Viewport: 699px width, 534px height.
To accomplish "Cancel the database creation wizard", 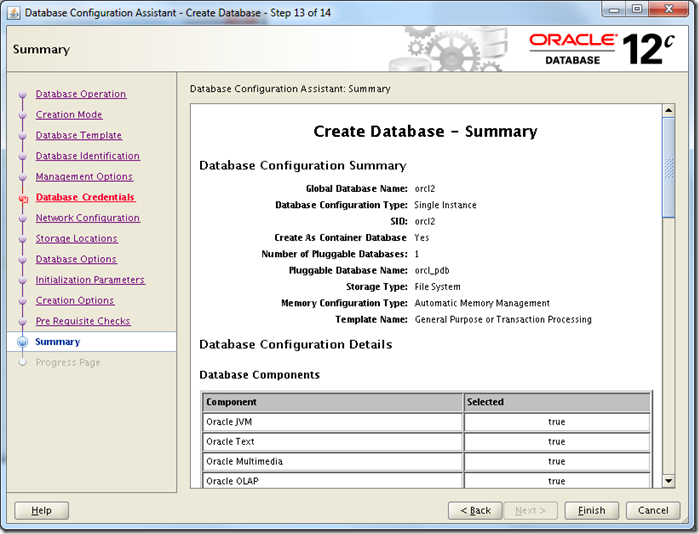I will [x=652, y=510].
